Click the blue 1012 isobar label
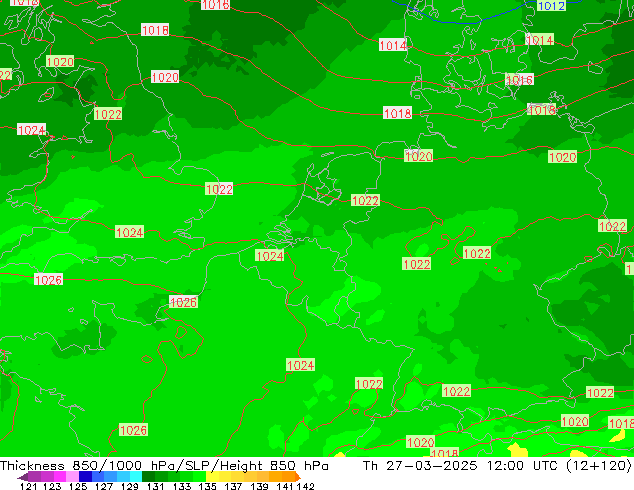Image resolution: width=634 pixels, height=490 pixels. [x=552, y=6]
